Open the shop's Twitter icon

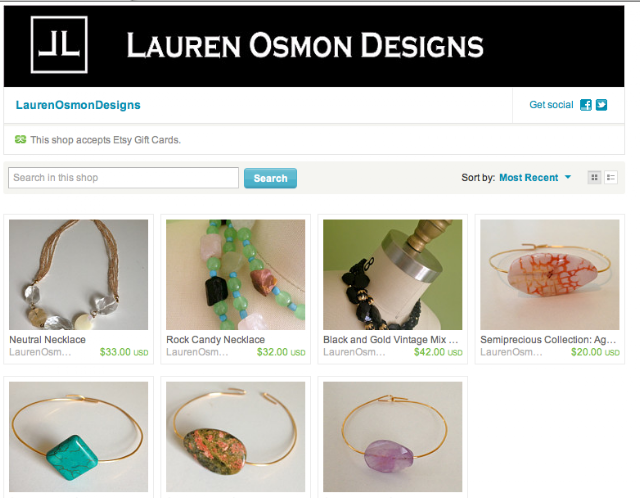[601, 105]
